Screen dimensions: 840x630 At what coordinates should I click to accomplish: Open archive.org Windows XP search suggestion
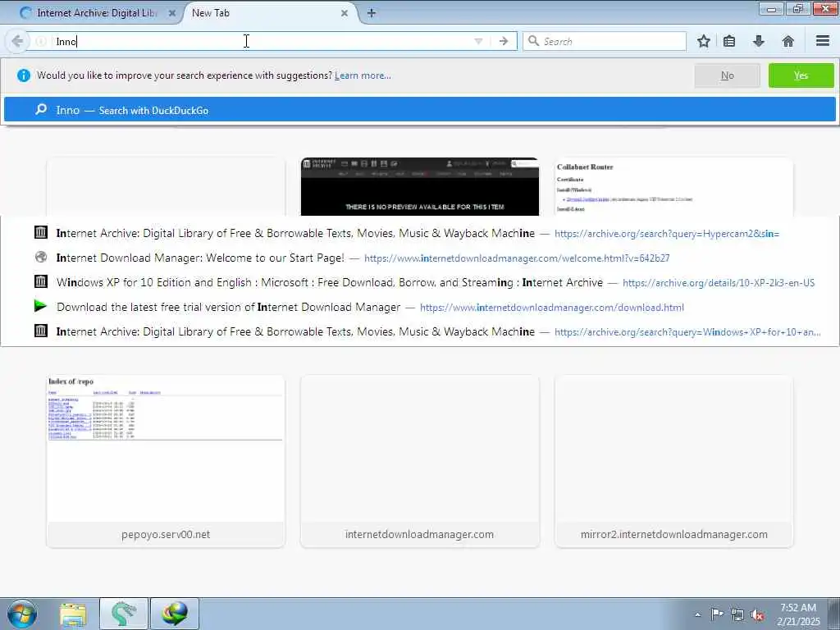click(419, 331)
